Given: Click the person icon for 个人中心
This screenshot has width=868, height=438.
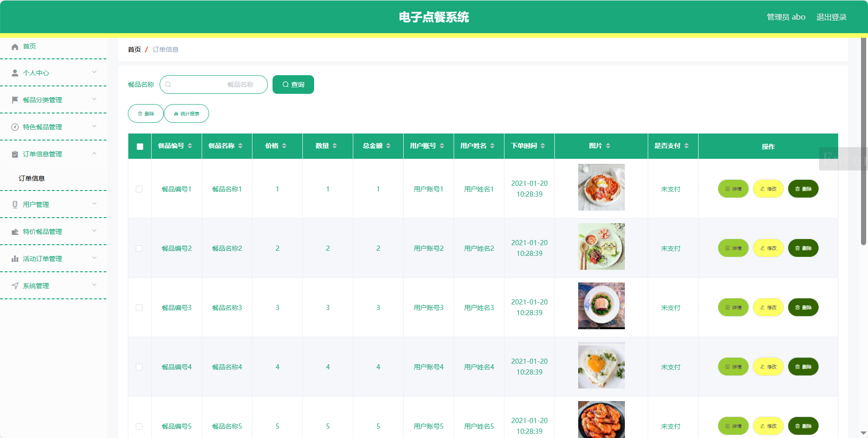Looking at the screenshot, I should (15, 73).
